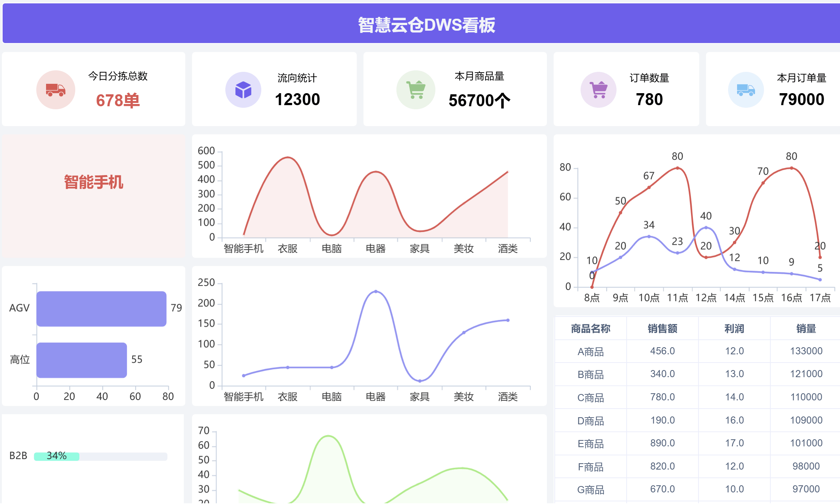Click the purple shopping cart icon for 订单数量
The width and height of the screenshot is (840, 504).
(x=598, y=90)
